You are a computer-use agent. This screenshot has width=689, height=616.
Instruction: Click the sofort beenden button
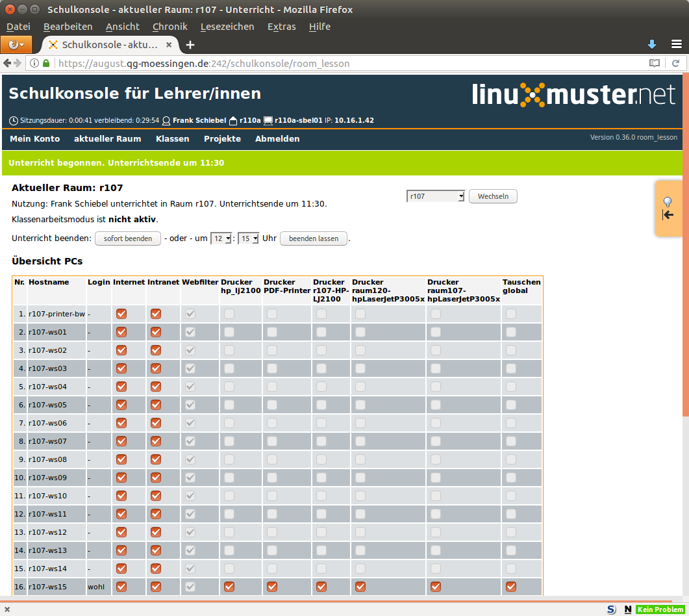(x=128, y=238)
